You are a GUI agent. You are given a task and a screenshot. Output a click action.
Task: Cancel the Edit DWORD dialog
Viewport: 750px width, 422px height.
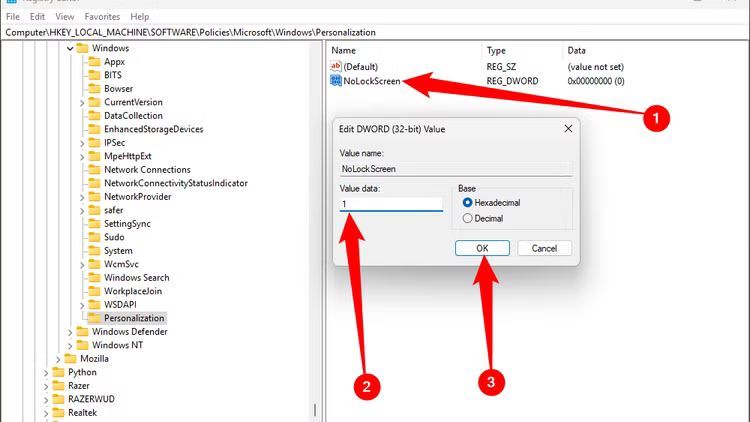544,248
